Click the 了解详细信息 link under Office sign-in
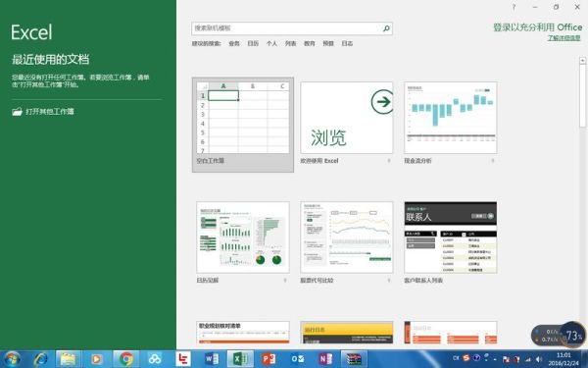Image resolution: width=588 pixels, height=368 pixels. (564, 38)
